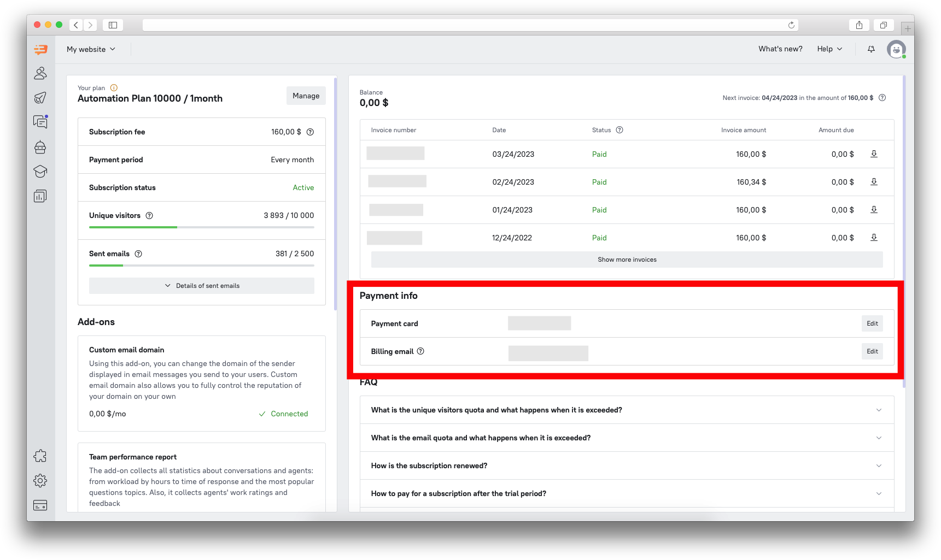This screenshot has width=941, height=560.
Task: Download the 01/24/2023 invoice
Action: point(874,210)
